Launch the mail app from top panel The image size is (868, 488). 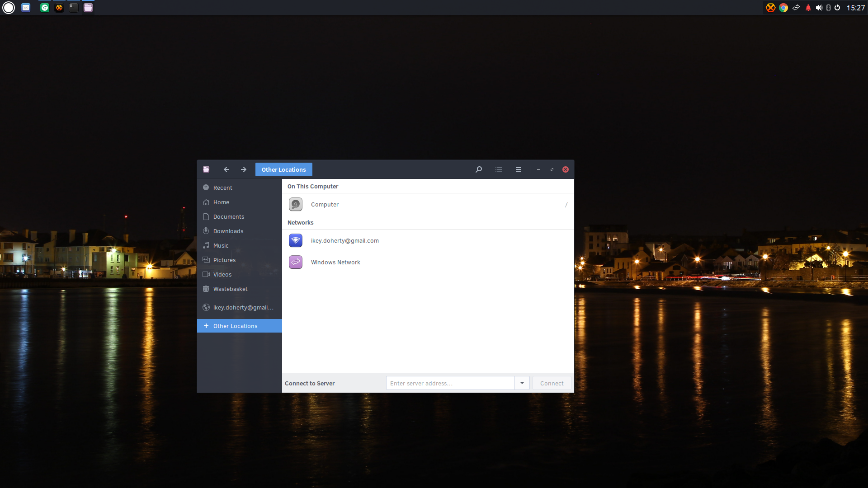tap(26, 8)
